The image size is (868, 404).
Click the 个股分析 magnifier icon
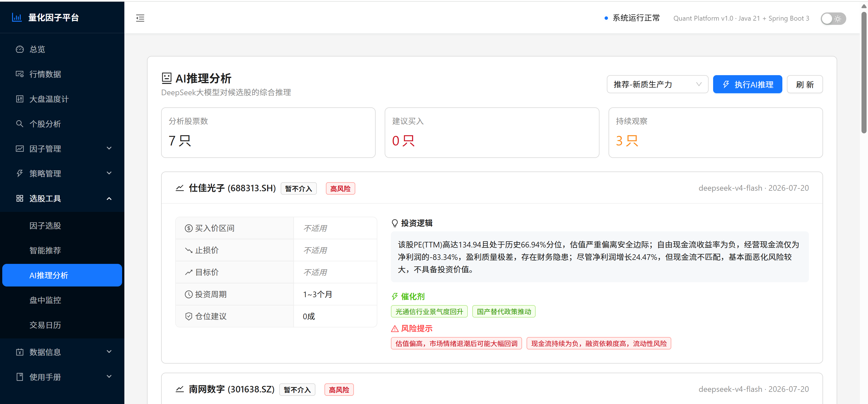click(20, 124)
